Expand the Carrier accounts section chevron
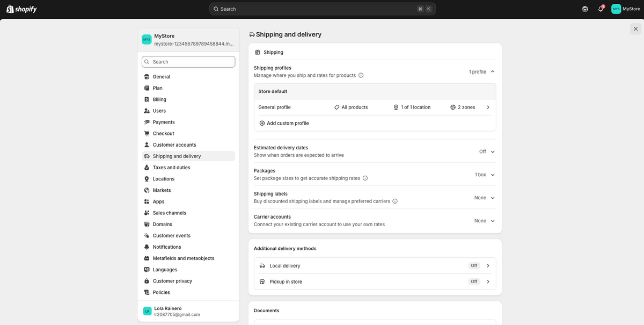644x325 pixels. point(493,221)
